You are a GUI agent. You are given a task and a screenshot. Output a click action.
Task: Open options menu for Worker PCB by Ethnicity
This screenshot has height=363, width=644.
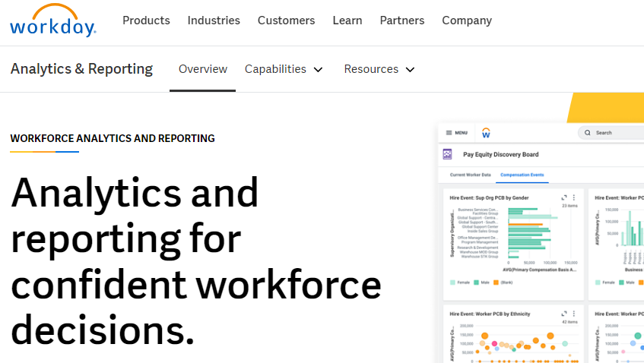coord(574,314)
